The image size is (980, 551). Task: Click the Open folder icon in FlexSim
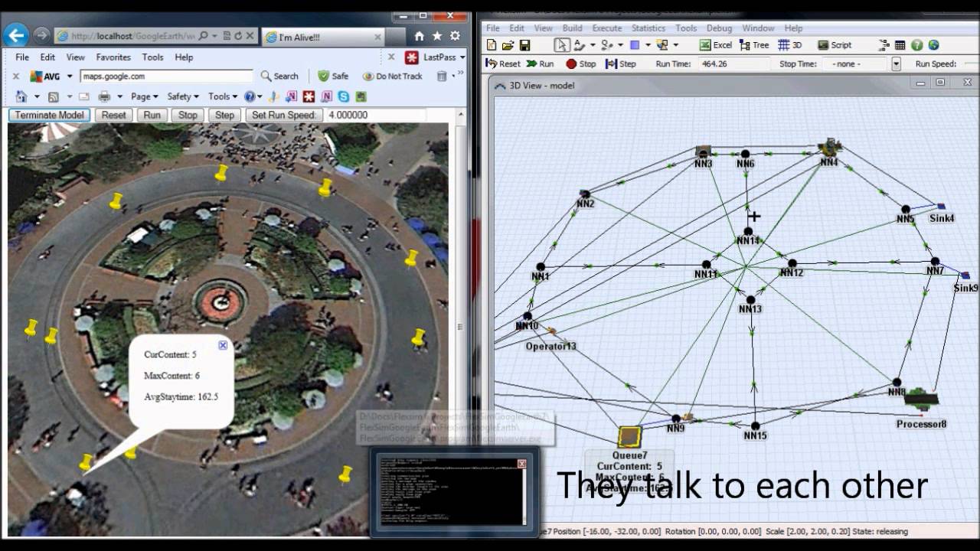point(508,45)
